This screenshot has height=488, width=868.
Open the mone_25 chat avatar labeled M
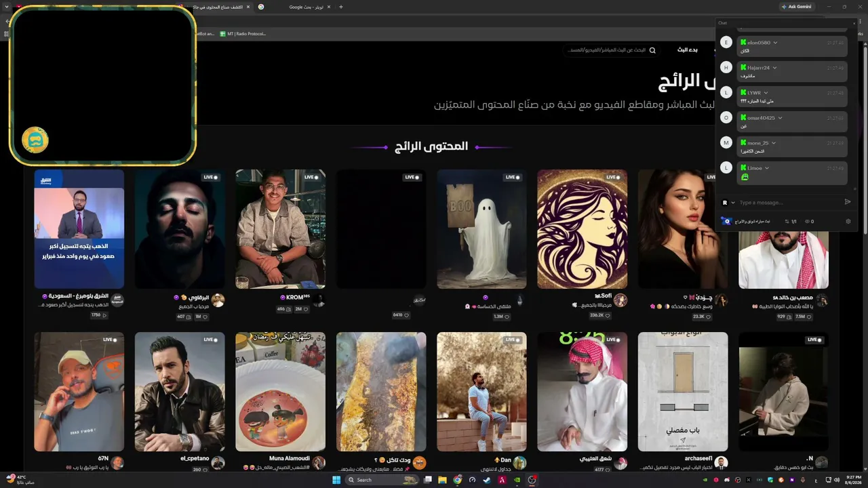coord(726,143)
